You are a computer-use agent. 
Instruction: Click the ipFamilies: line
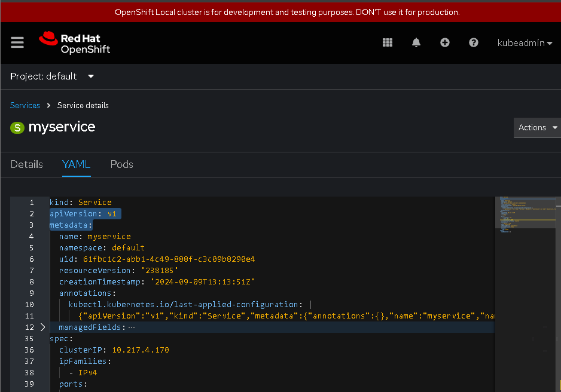pos(85,362)
